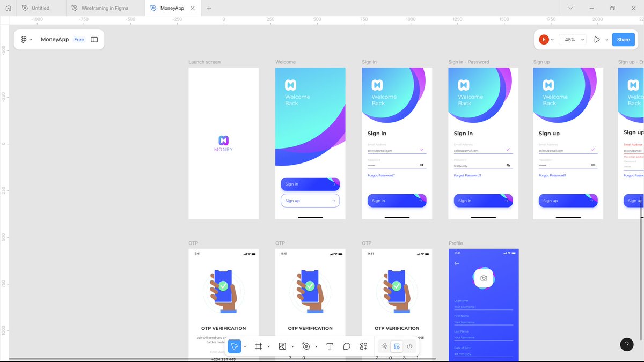Select the Pen tool
This screenshot has width=644, height=362.
tap(307, 346)
